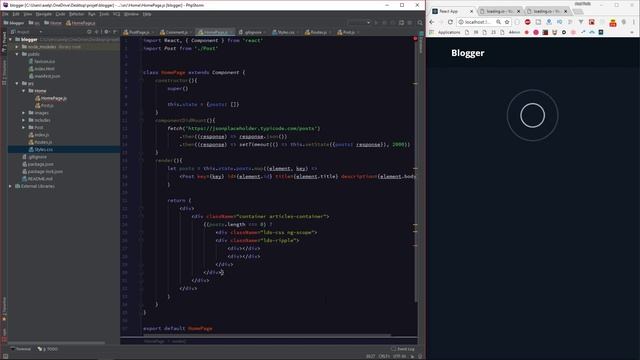640x360 pixels.
Task: Click the Project panel horizontal scrollbar
Action: click(56, 343)
